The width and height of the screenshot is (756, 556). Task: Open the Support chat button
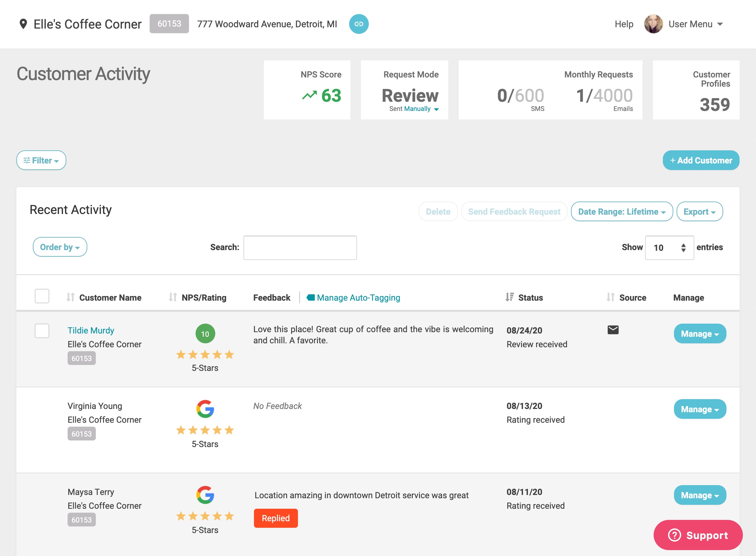pyautogui.click(x=698, y=535)
